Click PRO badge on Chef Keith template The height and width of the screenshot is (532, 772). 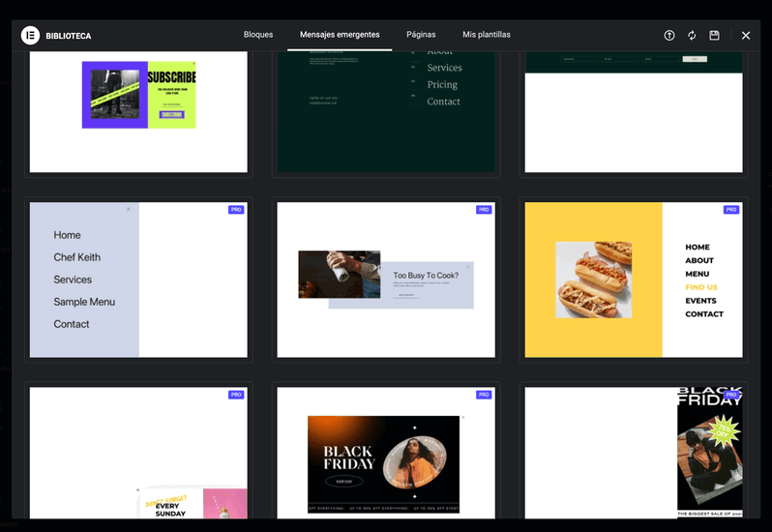coord(236,210)
